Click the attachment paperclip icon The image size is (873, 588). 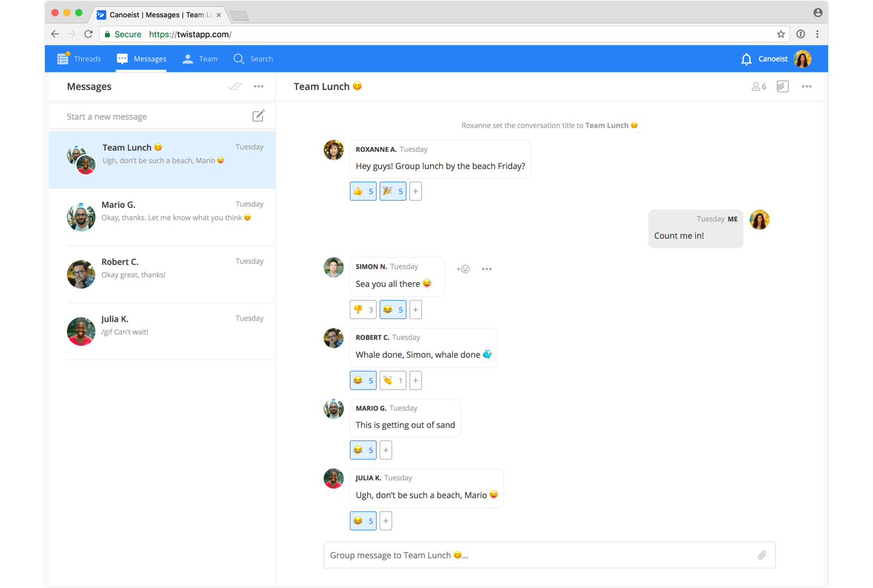[762, 555]
